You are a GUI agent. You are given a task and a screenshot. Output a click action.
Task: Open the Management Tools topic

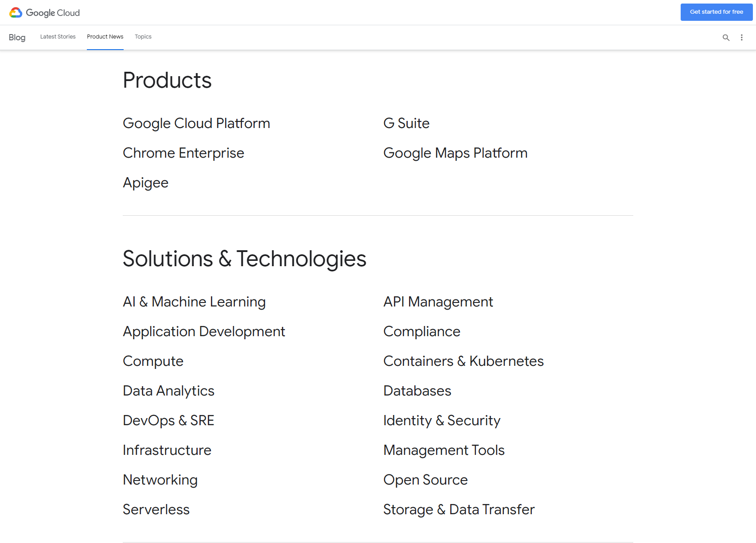point(444,450)
